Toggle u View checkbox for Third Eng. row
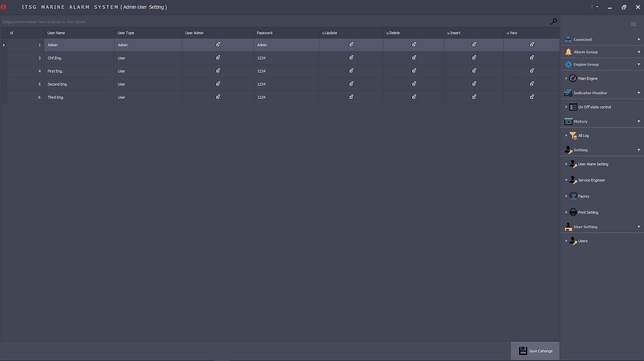644x361 pixels. [x=532, y=97]
